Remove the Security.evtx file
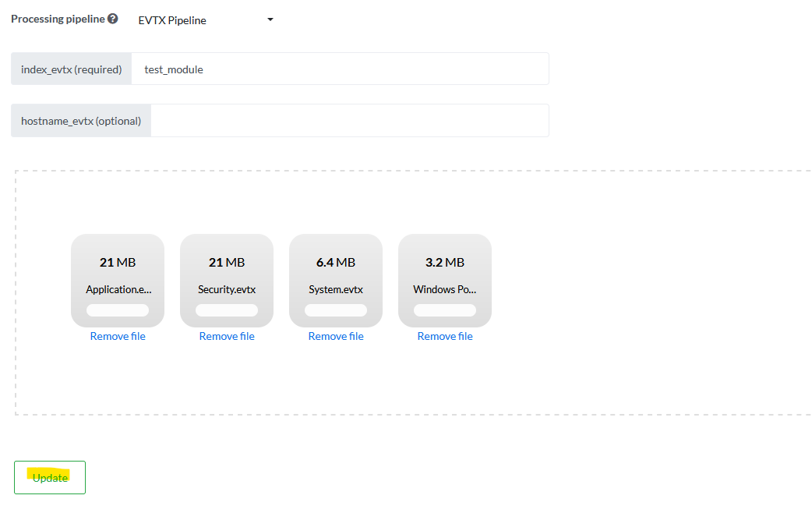This screenshot has height=520, width=812. tap(227, 337)
